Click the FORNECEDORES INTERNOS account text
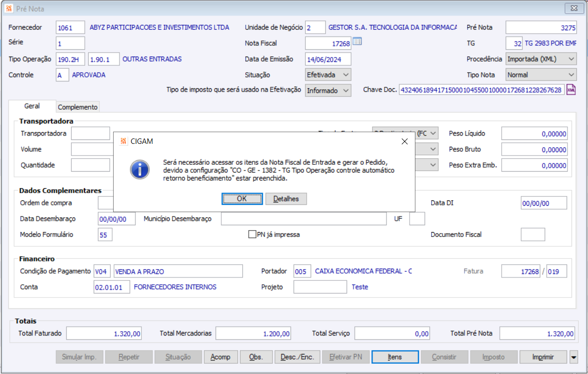This screenshot has height=374, width=588. click(175, 287)
